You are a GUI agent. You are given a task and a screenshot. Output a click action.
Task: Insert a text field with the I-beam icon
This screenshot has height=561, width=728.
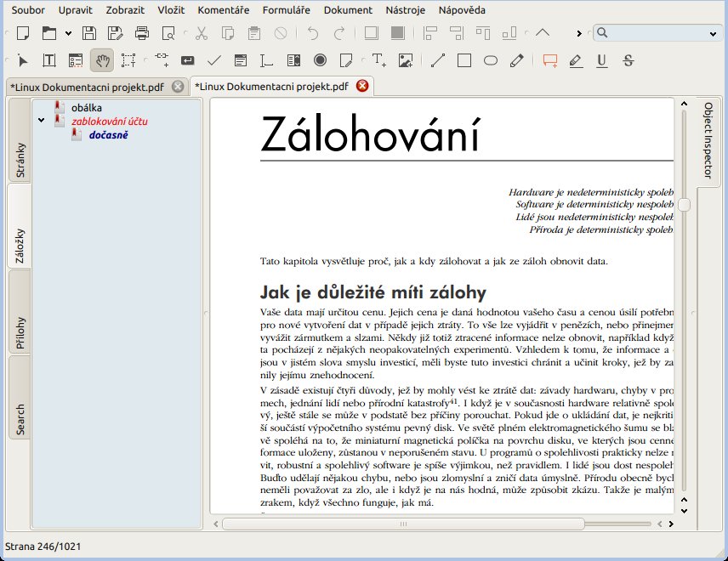pos(266,60)
